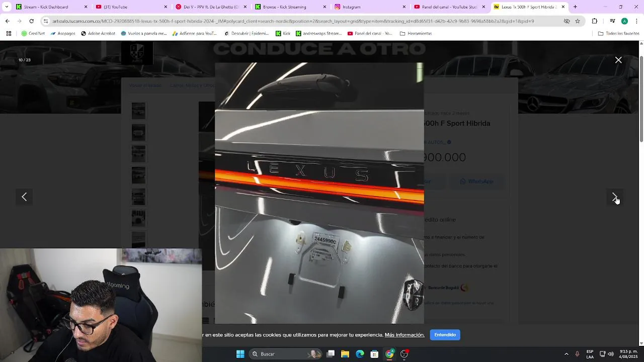Open the Chrome three-dot menu
Image resolution: width=644 pixels, height=362 pixels.
[x=636, y=21]
